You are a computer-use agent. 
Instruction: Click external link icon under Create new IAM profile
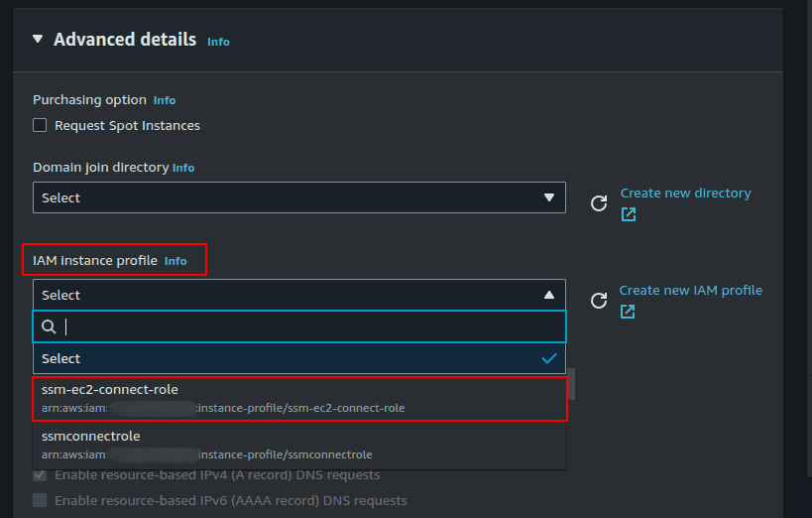628,312
